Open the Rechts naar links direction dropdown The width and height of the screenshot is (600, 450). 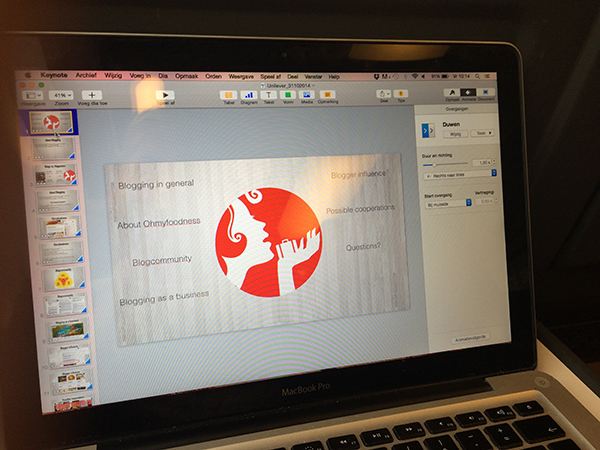point(460,174)
